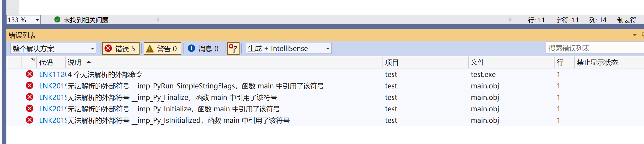The height and width of the screenshot is (144, 644).
Task: Click the yellow warning triangle icon
Action: coord(150,48)
